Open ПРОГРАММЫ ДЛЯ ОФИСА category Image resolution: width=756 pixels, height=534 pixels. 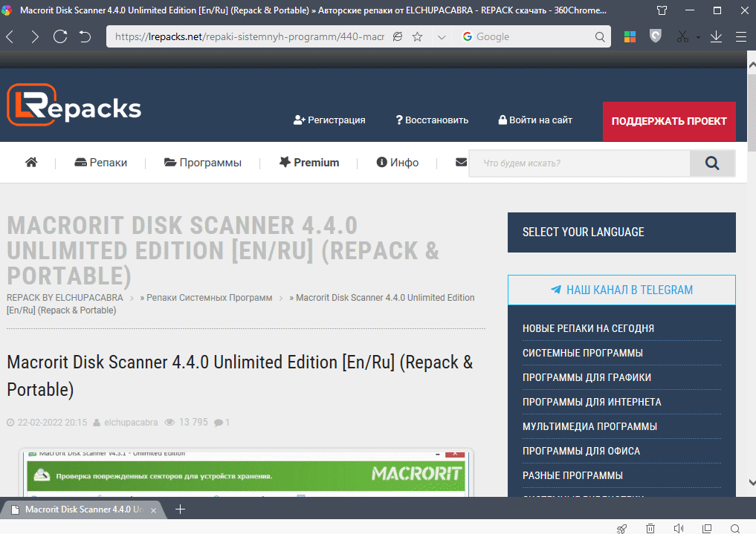point(581,451)
